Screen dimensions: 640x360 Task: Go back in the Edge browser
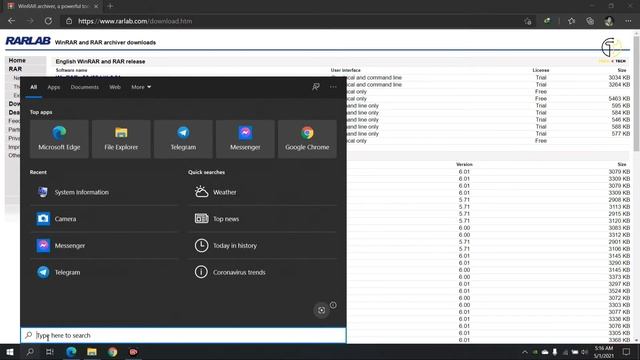pyautogui.click(x=11, y=21)
